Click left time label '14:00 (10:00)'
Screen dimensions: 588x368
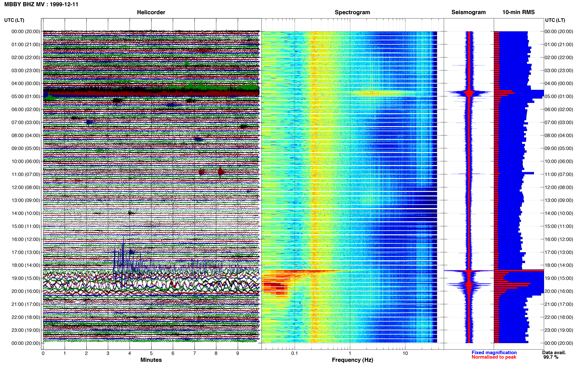tap(26, 213)
